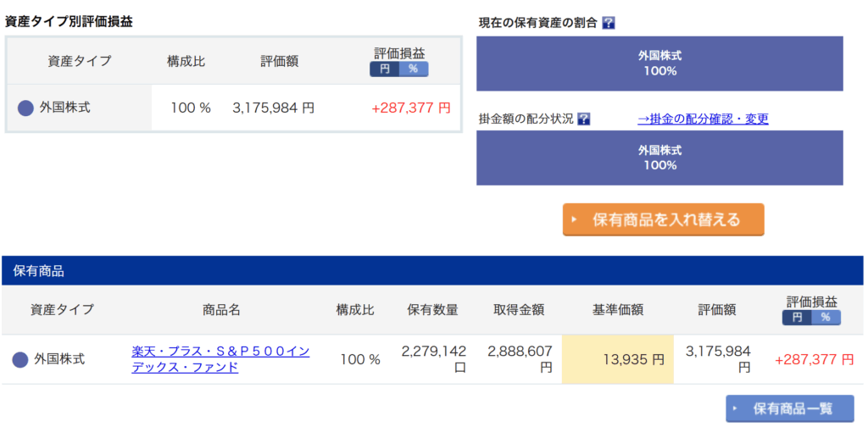Switch 保有商品 table 評価損益 toggle to 円
The height and width of the screenshot is (432, 868).
(797, 318)
